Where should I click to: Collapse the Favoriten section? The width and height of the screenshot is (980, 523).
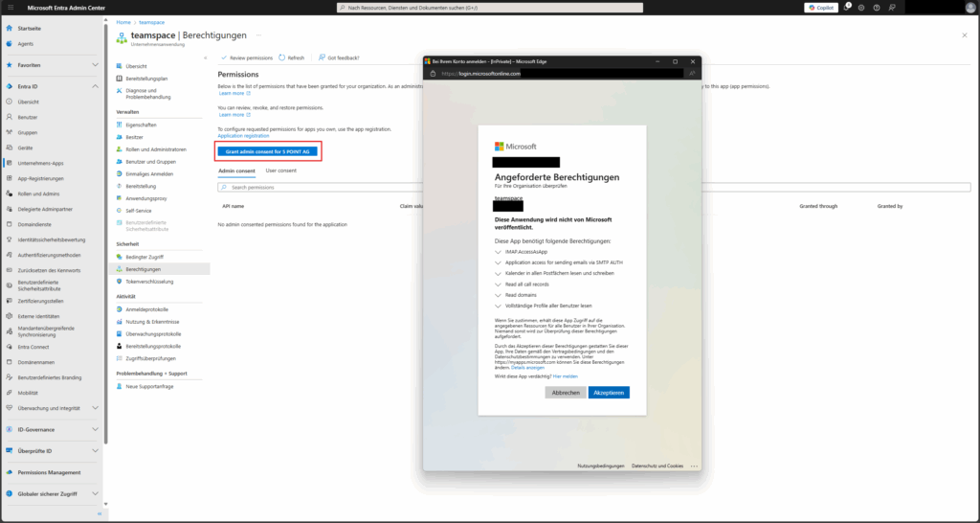coord(95,65)
